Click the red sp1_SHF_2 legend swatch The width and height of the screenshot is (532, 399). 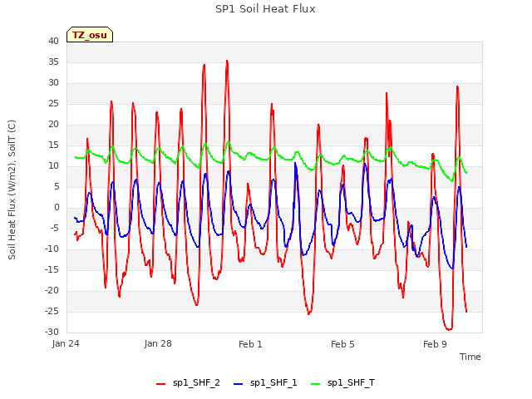pyautogui.click(x=160, y=384)
